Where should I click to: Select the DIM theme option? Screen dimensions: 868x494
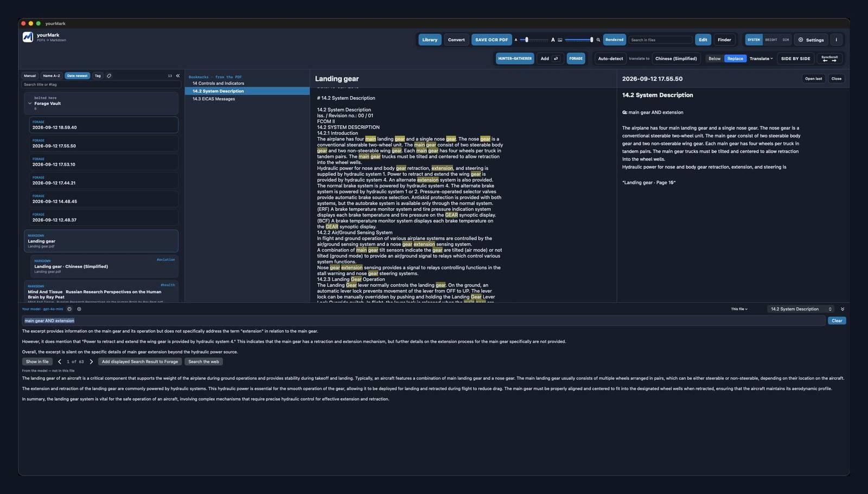(x=786, y=40)
